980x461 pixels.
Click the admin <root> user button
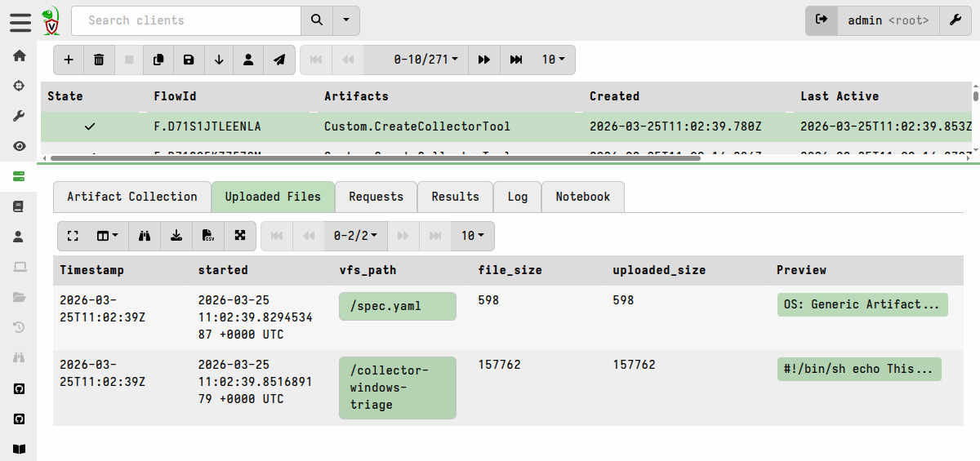click(x=889, y=20)
